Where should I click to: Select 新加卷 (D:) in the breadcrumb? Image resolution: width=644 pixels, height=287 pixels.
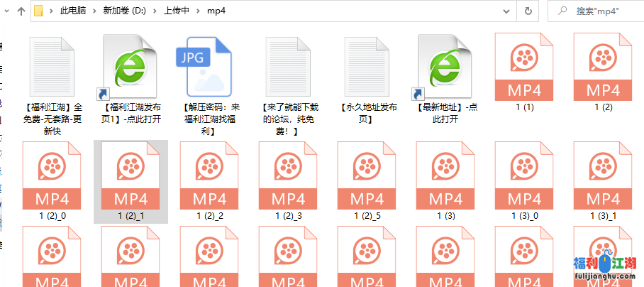[127, 11]
